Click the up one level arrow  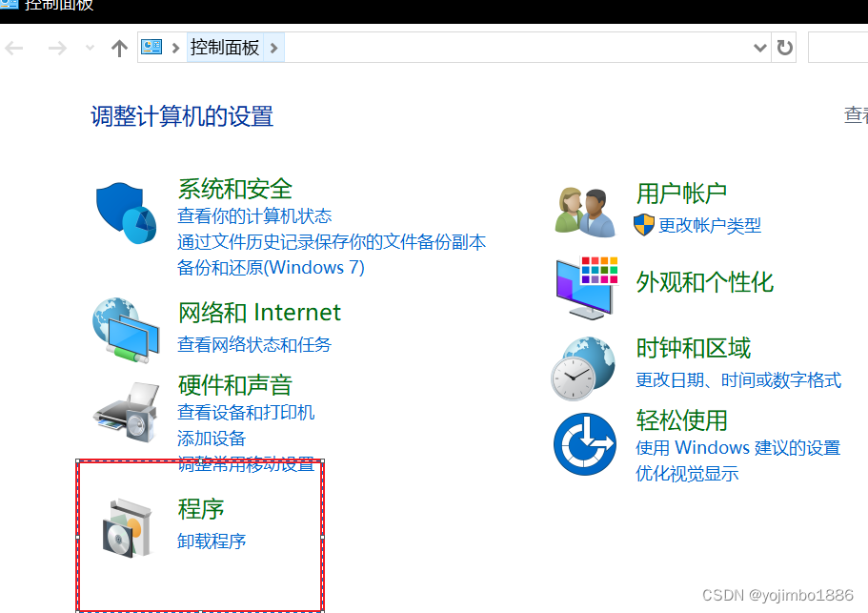[x=119, y=49]
